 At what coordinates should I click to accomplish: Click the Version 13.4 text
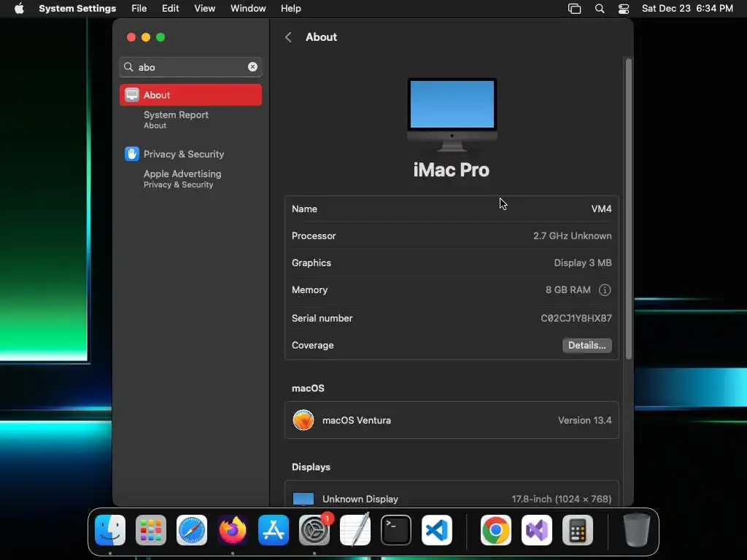584,420
